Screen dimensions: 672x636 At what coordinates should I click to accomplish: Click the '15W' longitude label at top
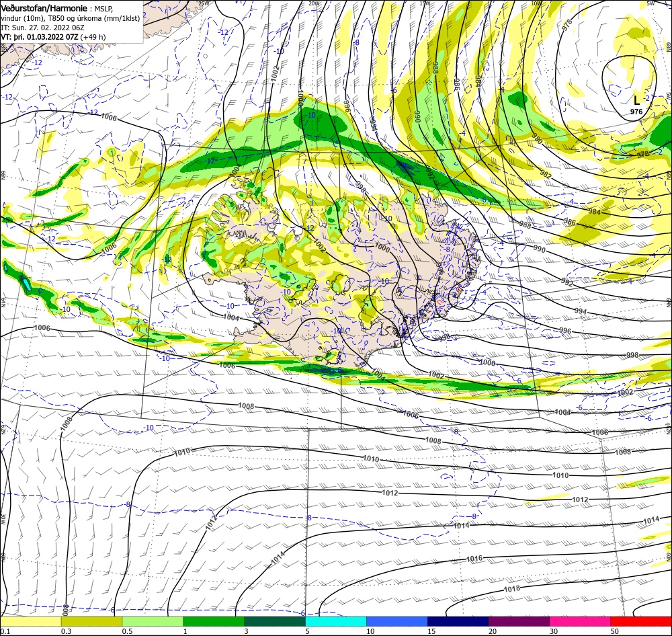pyautogui.click(x=425, y=3)
